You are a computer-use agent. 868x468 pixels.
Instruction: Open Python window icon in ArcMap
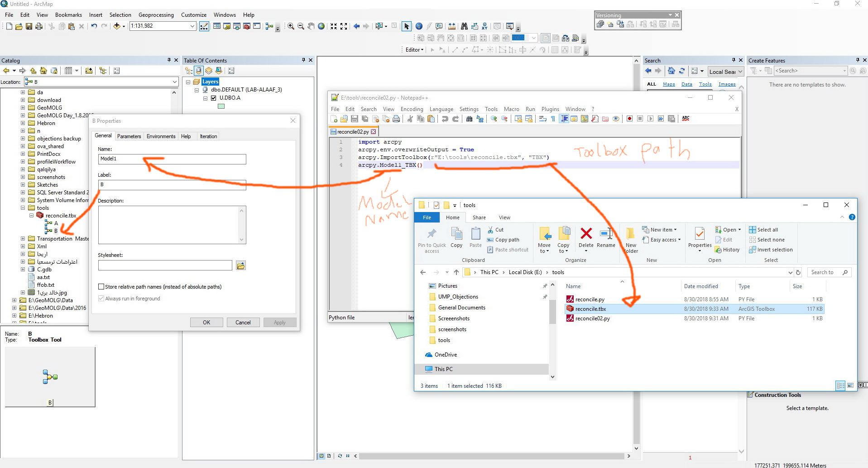257,26
